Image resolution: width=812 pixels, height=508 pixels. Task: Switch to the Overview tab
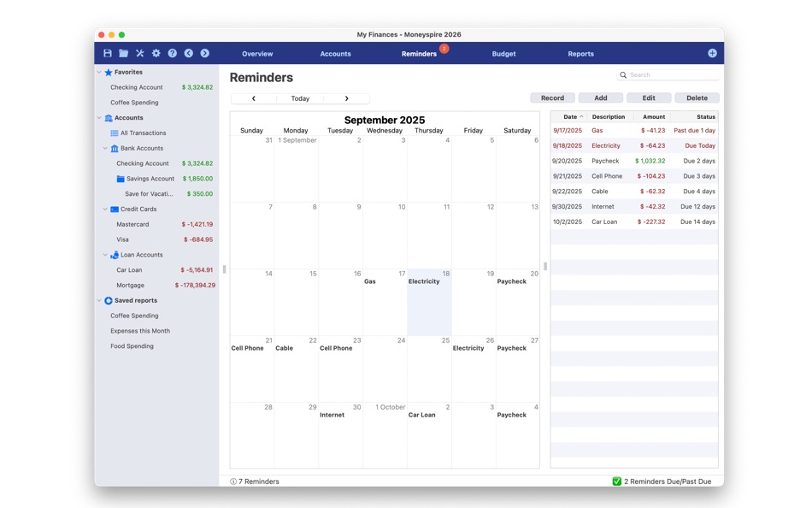click(257, 54)
